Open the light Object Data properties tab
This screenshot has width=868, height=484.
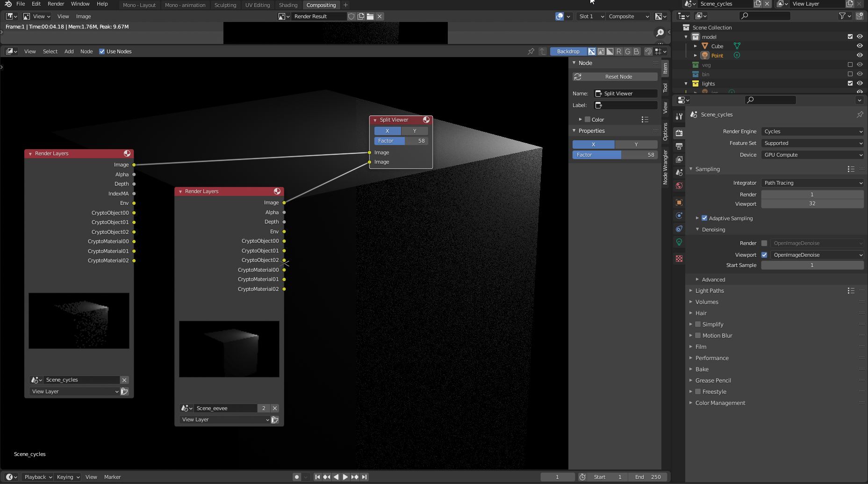click(x=679, y=242)
